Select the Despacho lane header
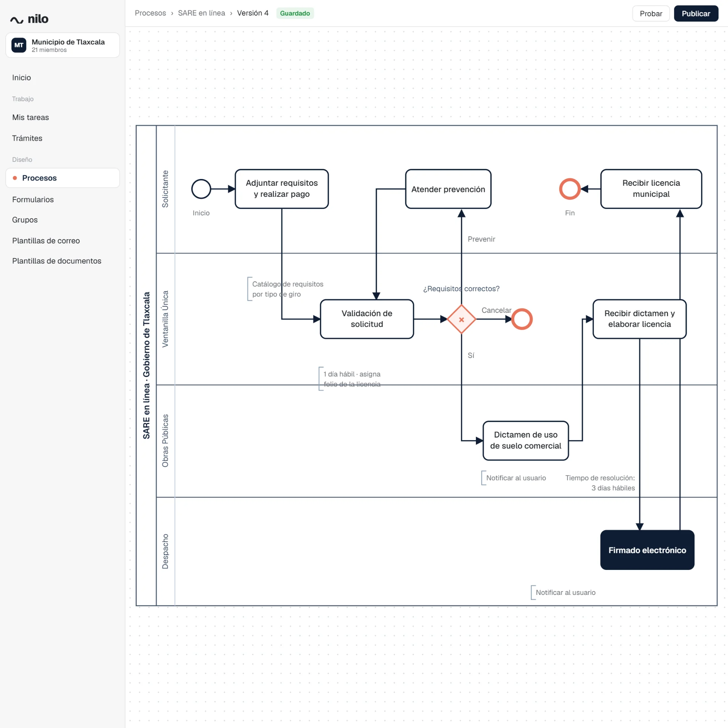728x728 pixels. point(165,551)
